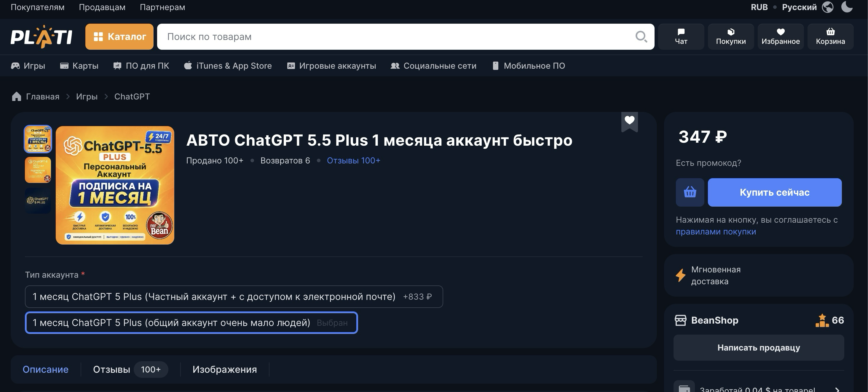Click the home icon in breadcrumbs
868x392 pixels.
click(17, 97)
